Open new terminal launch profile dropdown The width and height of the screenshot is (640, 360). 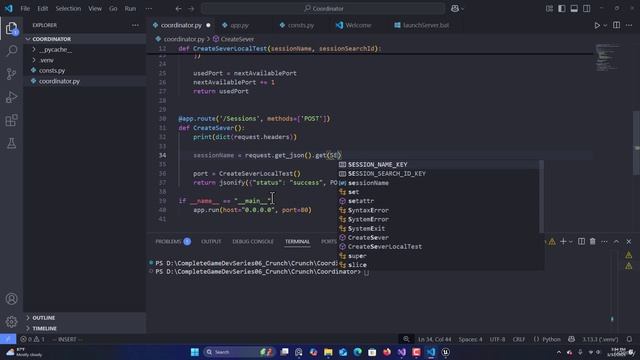571,242
